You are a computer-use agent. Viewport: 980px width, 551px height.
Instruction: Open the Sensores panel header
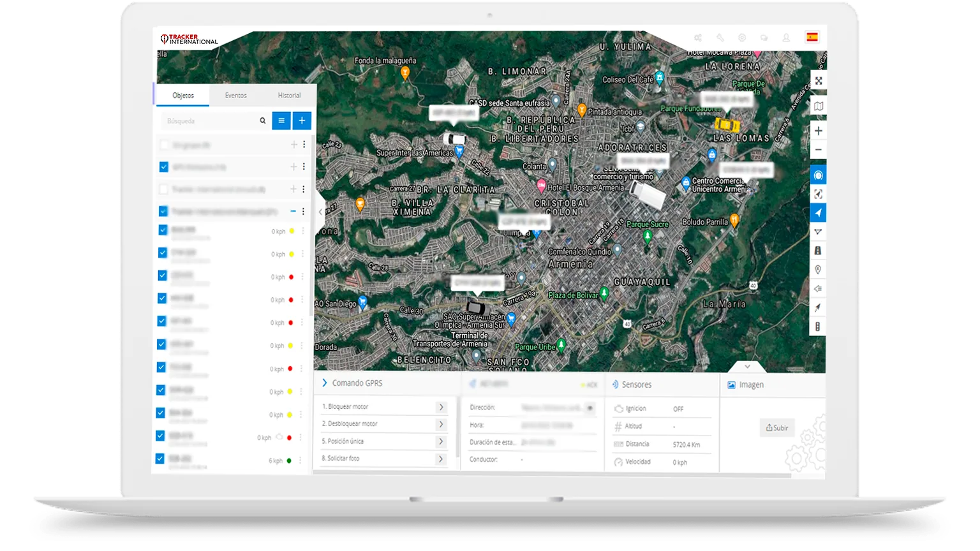tap(662, 385)
